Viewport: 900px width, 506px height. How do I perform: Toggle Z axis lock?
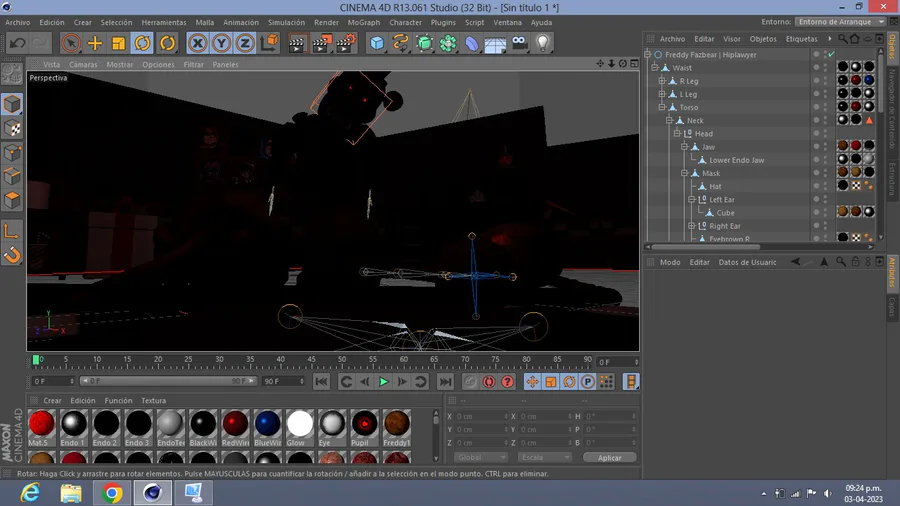[x=245, y=43]
